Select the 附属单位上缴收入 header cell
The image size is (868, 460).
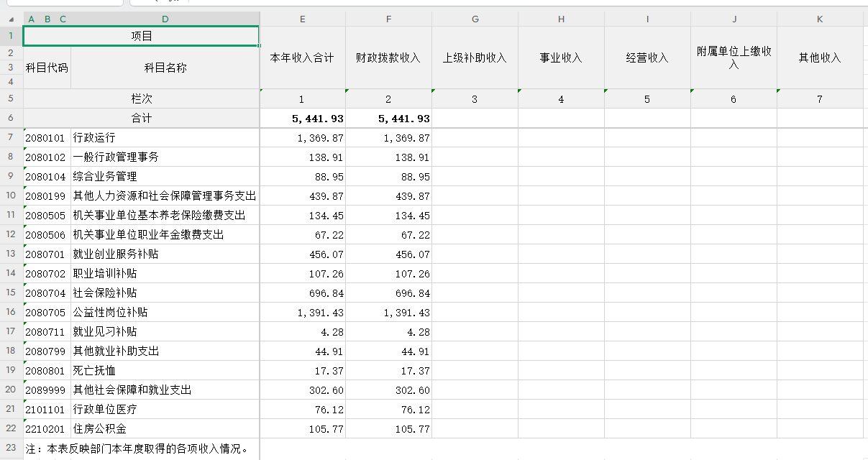pos(734,57)
